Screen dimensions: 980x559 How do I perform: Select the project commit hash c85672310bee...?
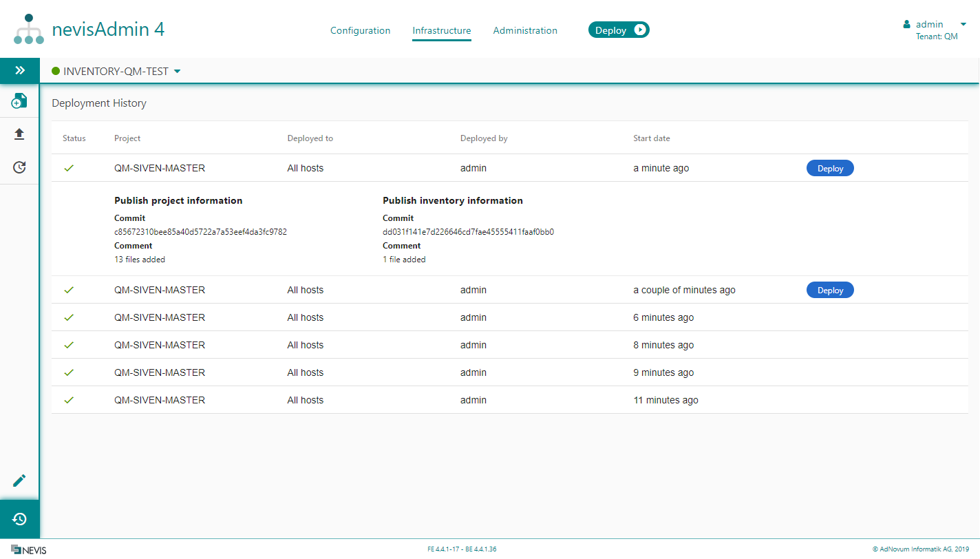(x=200, y=232)
